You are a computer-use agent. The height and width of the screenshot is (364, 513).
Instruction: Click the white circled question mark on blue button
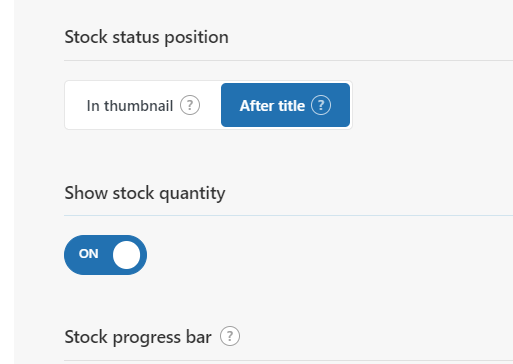[x=321, y=105]
